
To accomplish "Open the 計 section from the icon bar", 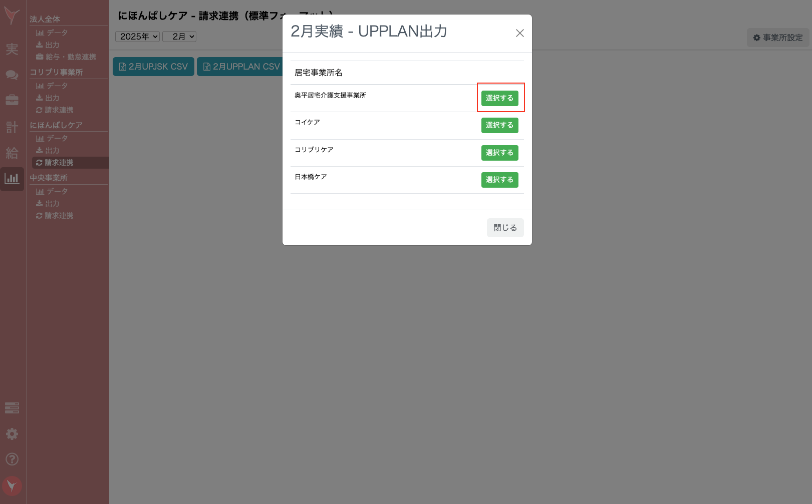I will point(12,127).
